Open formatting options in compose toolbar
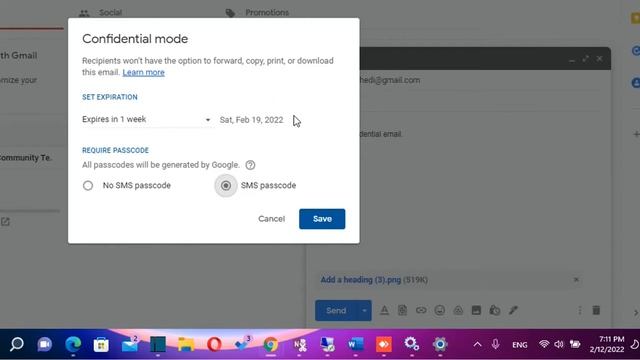Viewport: 640px width, 360px height. click(384, 311)
